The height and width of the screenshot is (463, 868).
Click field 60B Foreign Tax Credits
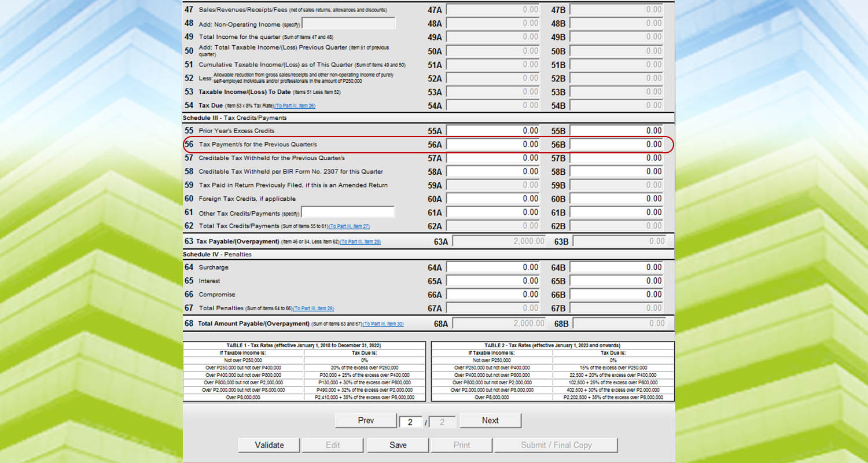click(617, 199)
